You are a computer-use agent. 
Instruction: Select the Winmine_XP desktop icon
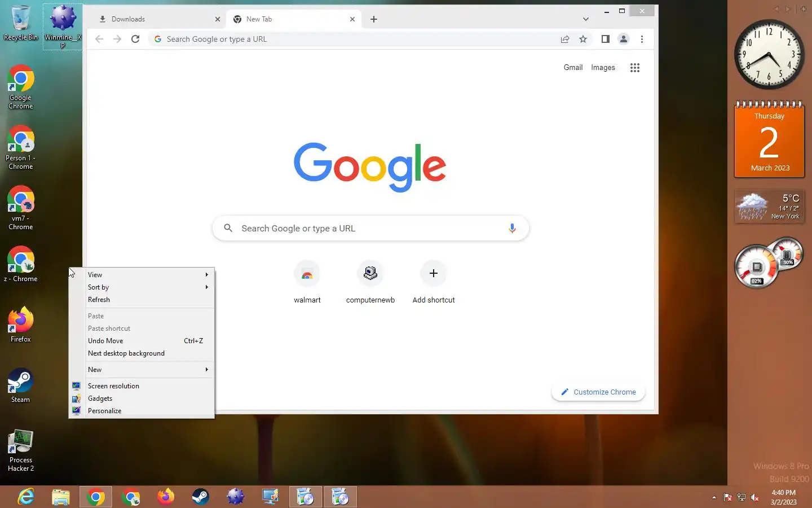coord(63,26)
